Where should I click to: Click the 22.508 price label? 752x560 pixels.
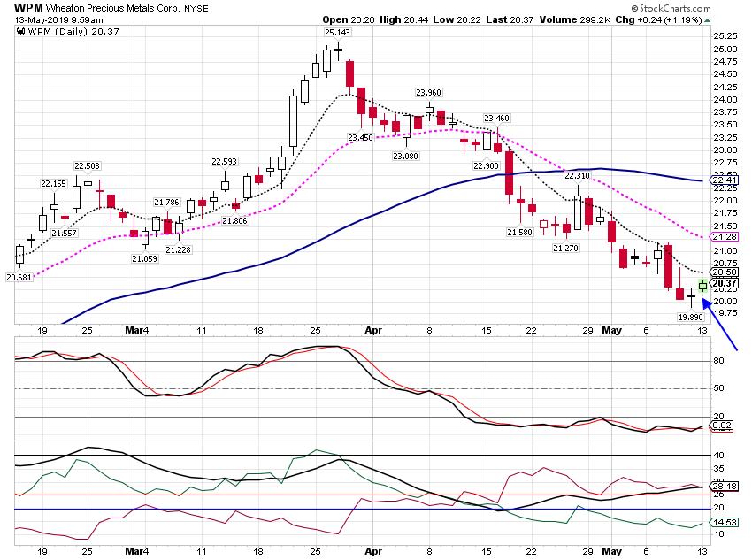click(87, 166)
